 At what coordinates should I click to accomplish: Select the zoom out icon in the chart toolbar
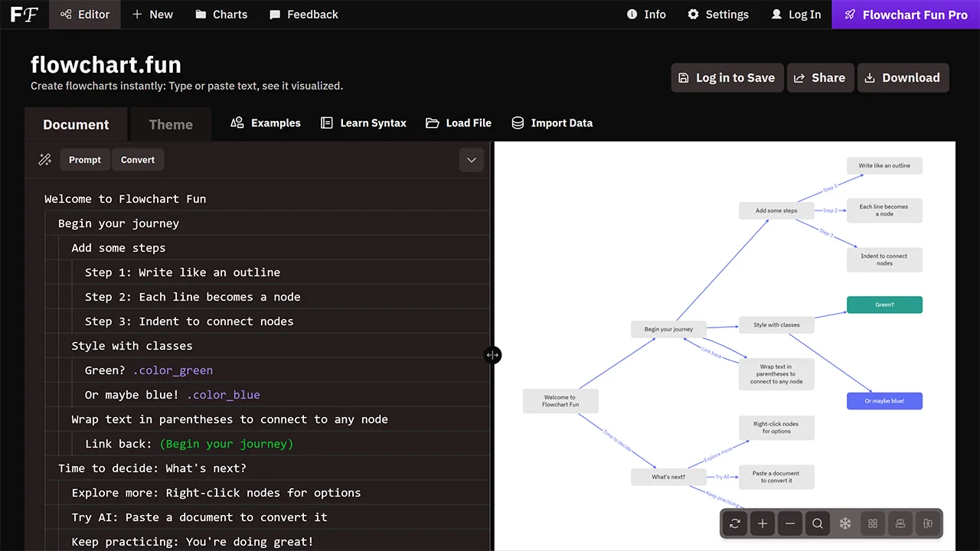(789, 523)
